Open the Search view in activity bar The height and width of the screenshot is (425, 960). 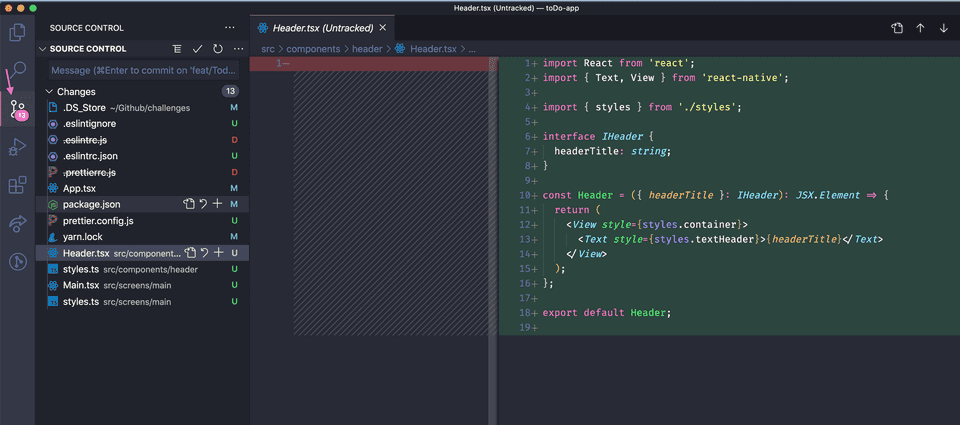click(x=17, y=71)
